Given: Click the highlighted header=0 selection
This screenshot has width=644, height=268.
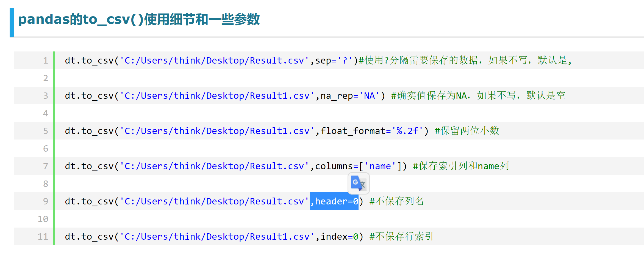Looking at the screenshot, I should coord(334,201).
